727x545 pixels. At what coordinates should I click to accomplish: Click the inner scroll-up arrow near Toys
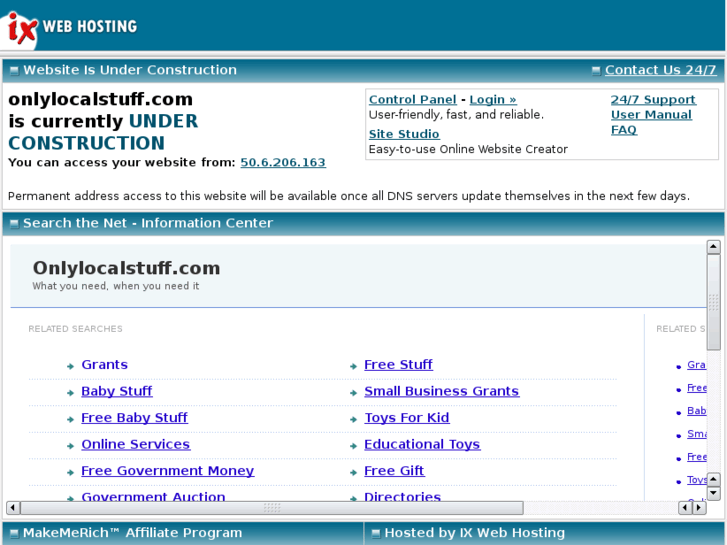(x=714, y=479)
